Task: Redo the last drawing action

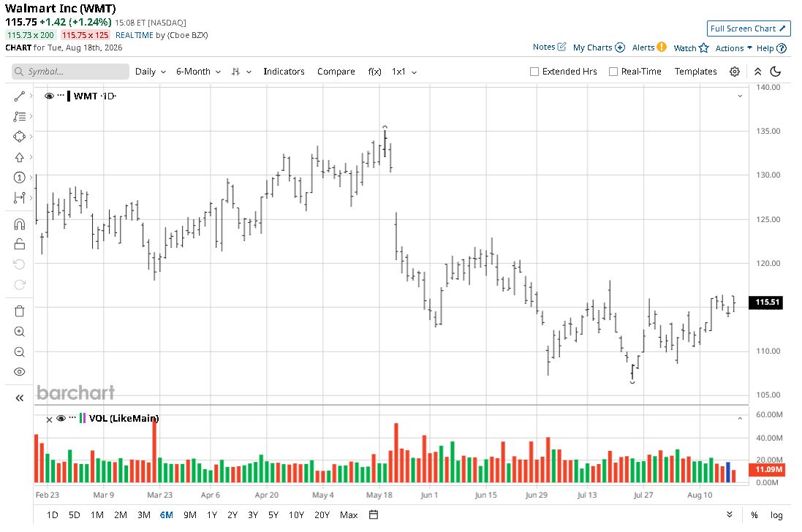Action: pyautogui.click(x=20, y=285)
